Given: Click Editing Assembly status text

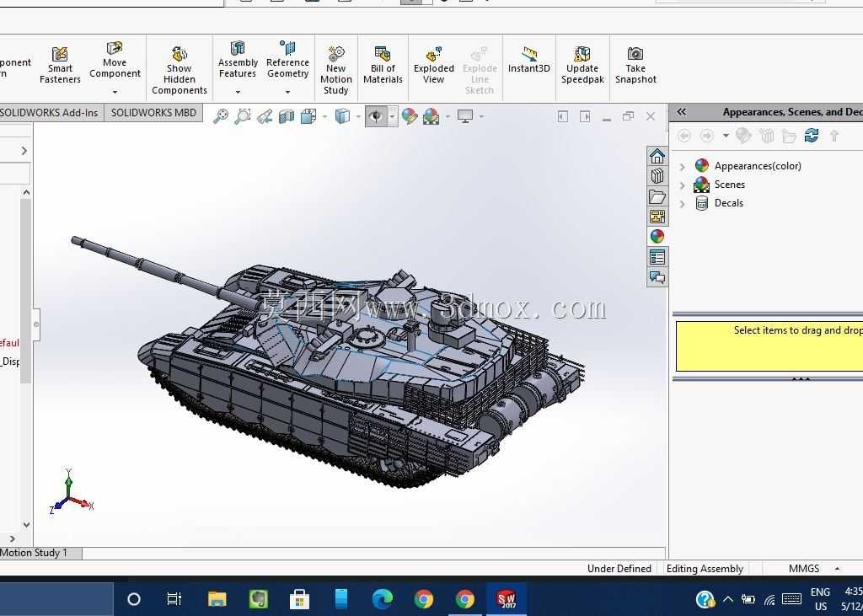Looking at the screenshot, I should pyautogui.click(x=705, y=569).
